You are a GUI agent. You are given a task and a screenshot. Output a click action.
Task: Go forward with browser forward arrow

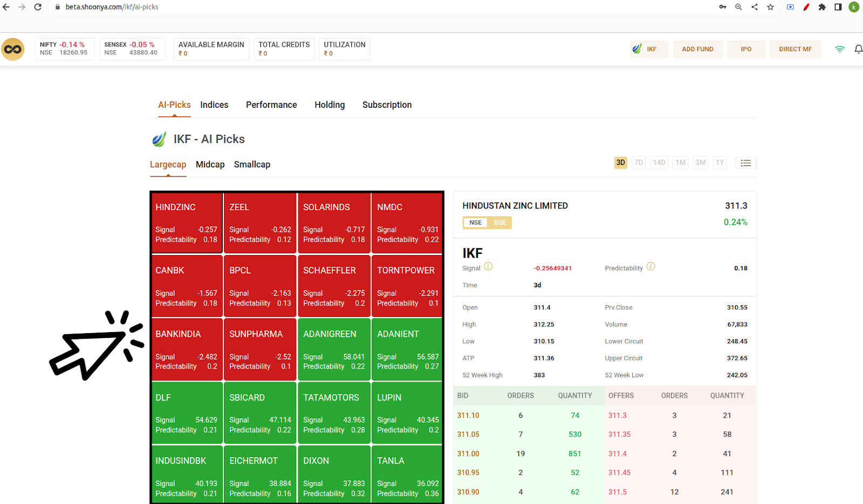click(x=22, y=7)
